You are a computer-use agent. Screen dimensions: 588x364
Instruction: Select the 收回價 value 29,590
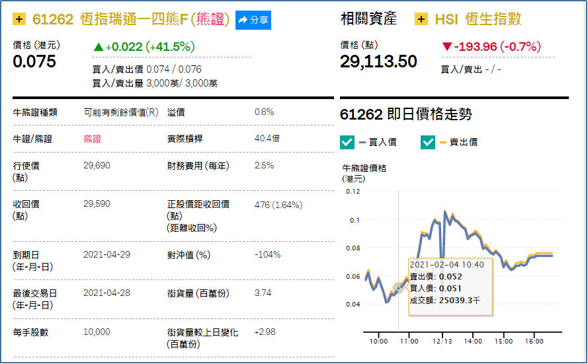click(x=97, y=203)
